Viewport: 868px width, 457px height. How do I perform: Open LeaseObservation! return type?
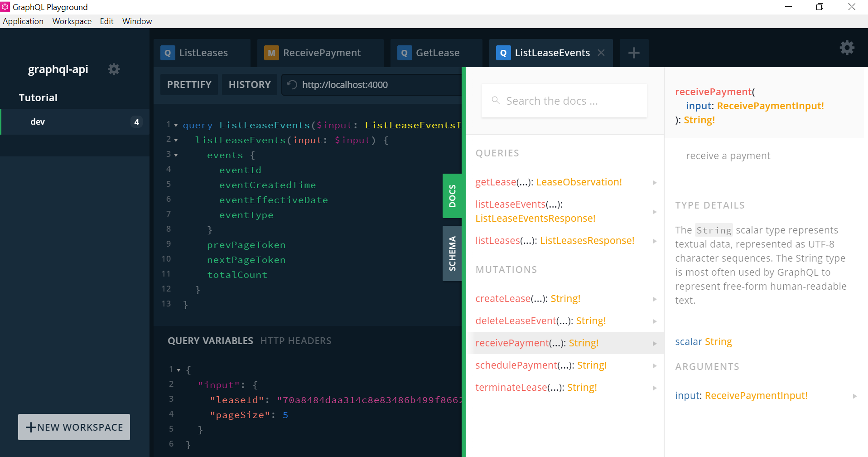coord(579,182)
